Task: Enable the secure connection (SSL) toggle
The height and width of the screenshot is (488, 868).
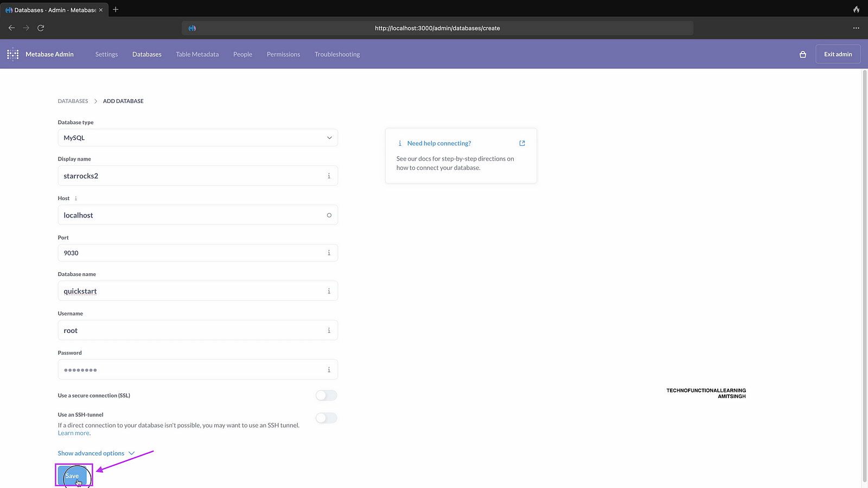Action: 326,395
